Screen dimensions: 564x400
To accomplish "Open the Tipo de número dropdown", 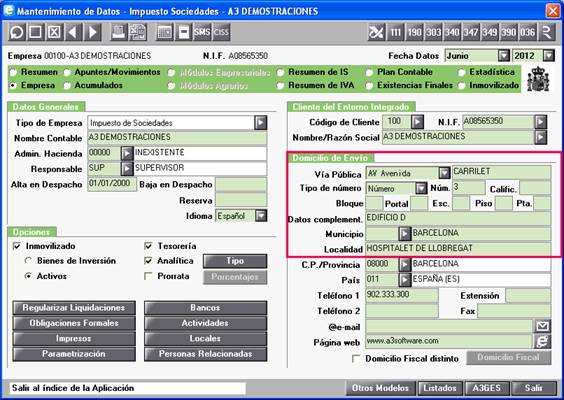I will [x=421, y=188].
